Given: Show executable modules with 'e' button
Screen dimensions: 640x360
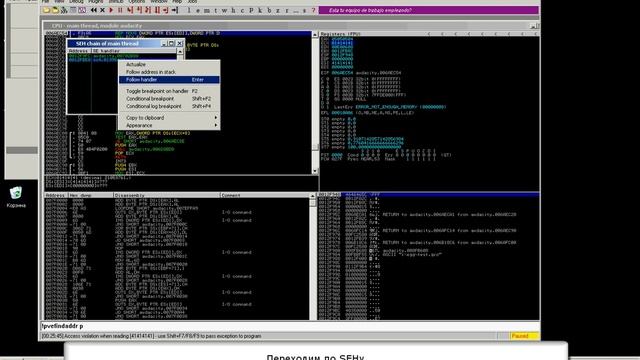Looking at the screenshot, I should [x=198, y=10].
